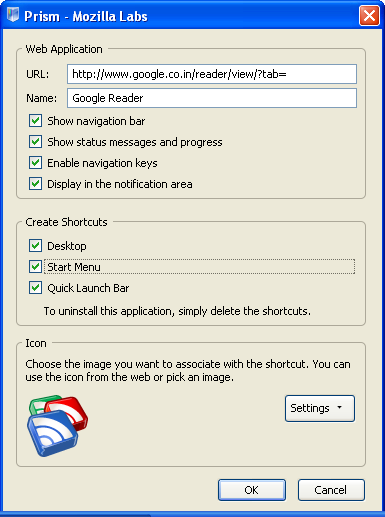Disable Enable navigation keys checkbox

click(x=35, y=163)
